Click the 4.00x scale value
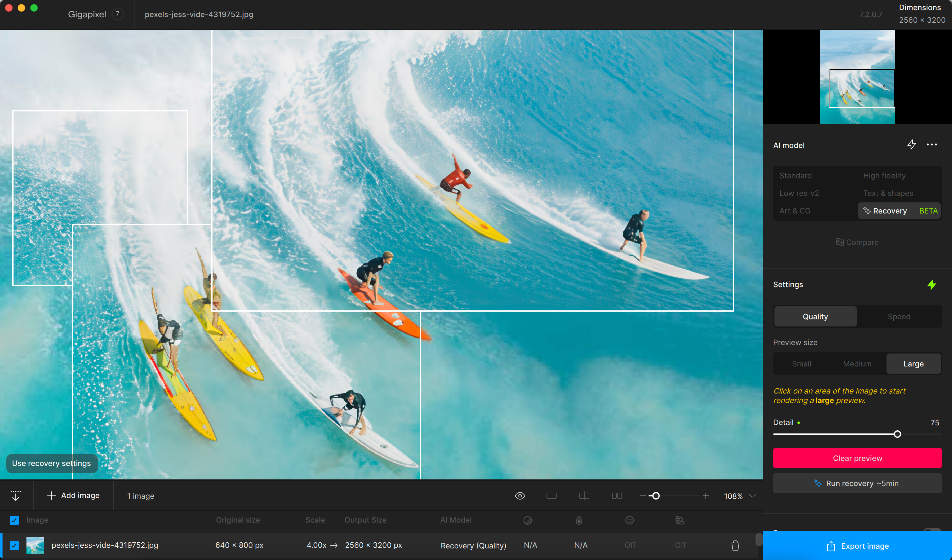 click(316, 545)
